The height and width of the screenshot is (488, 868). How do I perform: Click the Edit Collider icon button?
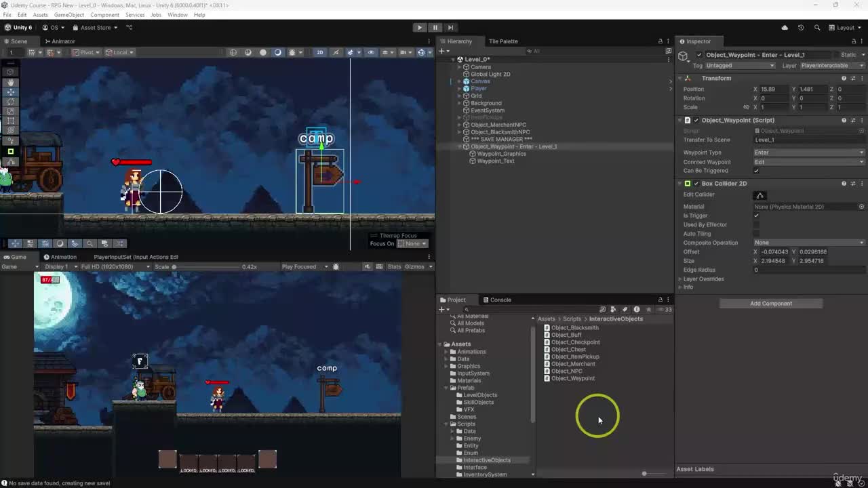[x=759, y=195]
